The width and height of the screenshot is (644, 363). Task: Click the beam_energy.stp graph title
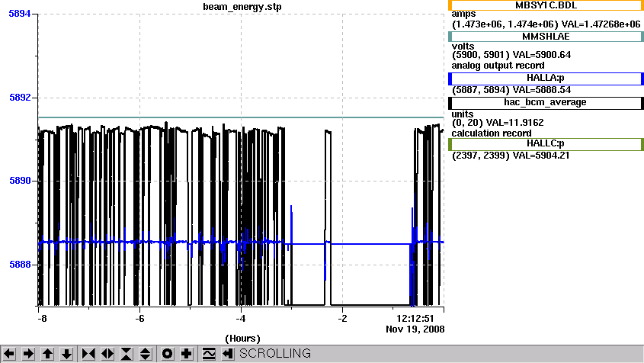242,7
